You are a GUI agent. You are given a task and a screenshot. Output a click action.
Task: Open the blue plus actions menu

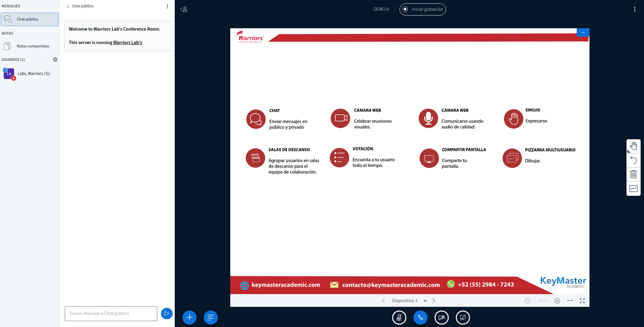pos(190,318)
